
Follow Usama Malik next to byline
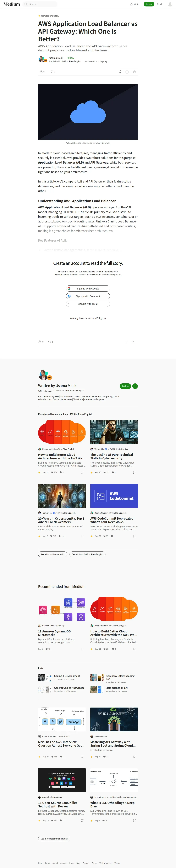(x=70, y=58)
